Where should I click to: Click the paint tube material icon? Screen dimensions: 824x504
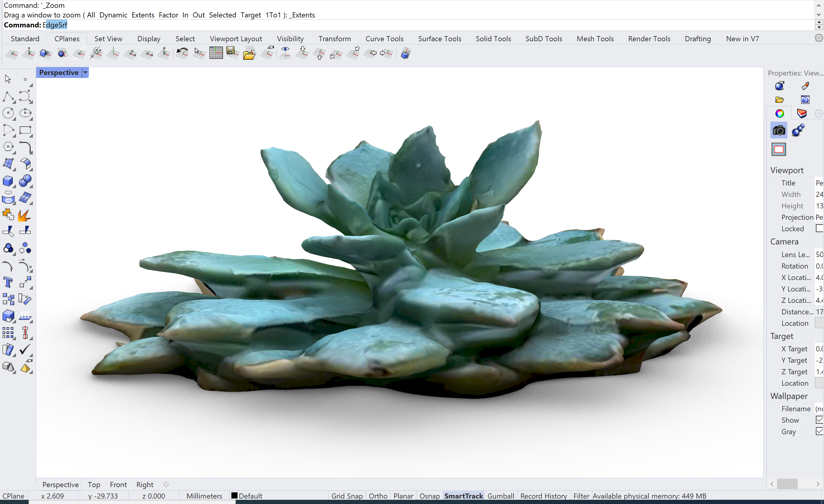coord(805,86)
